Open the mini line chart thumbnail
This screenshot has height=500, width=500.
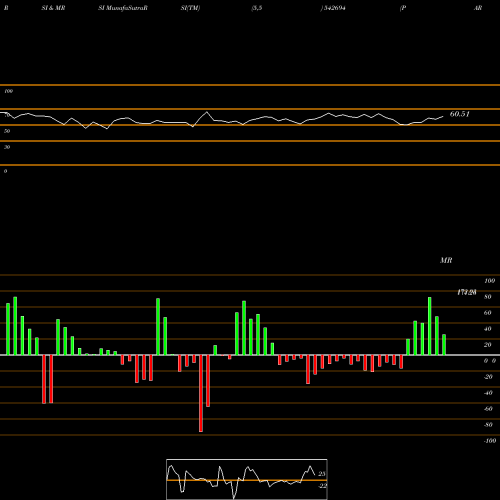(x=247, y=479)
